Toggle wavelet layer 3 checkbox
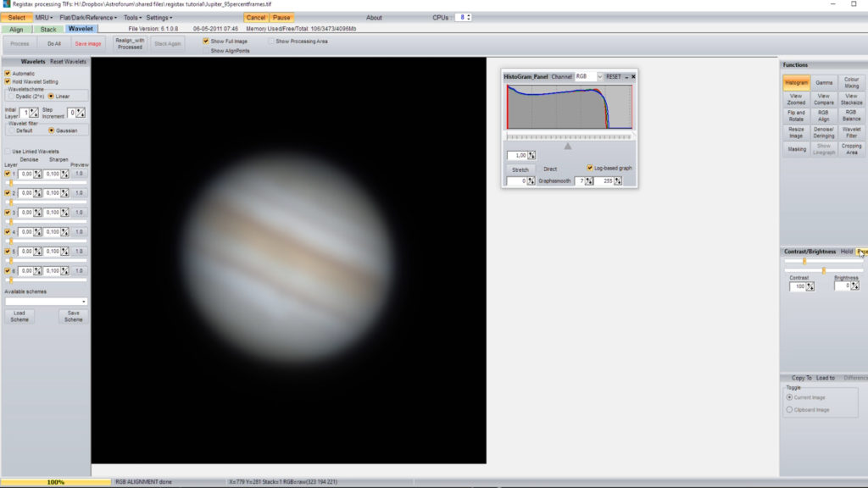The width and height of the screenshot is (868, 488). pos(7,213)
